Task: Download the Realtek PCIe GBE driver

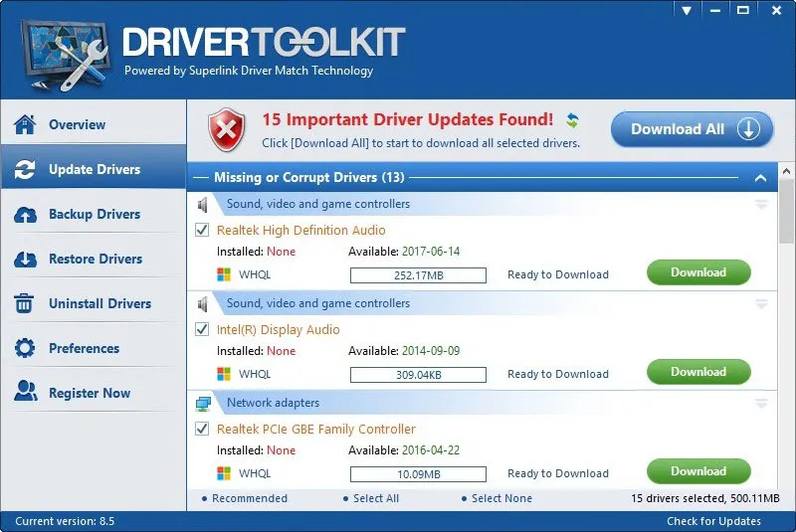Action: 698,471
